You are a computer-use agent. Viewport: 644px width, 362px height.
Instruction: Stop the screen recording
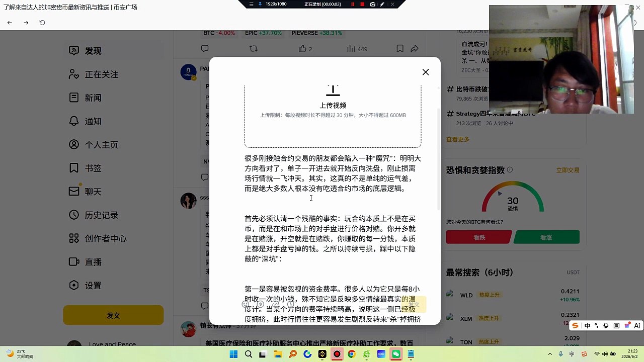pyautogui.click(x=362, y=4)
